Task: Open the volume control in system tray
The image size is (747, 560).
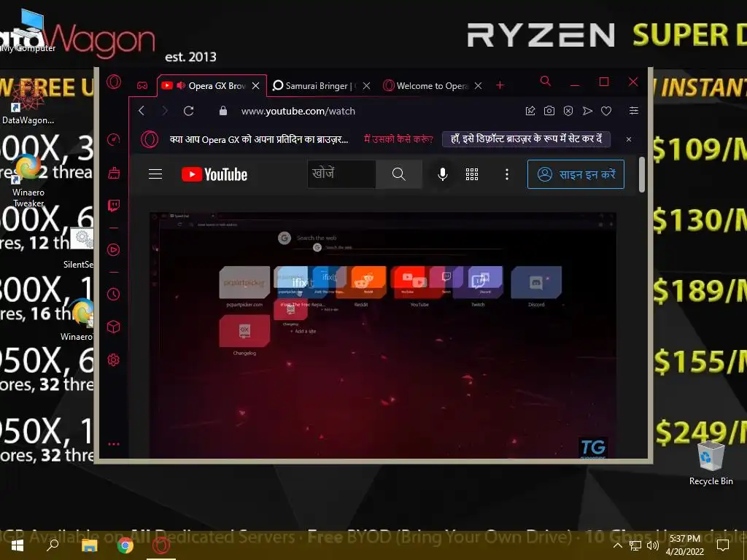Action: tap(653, 545)
